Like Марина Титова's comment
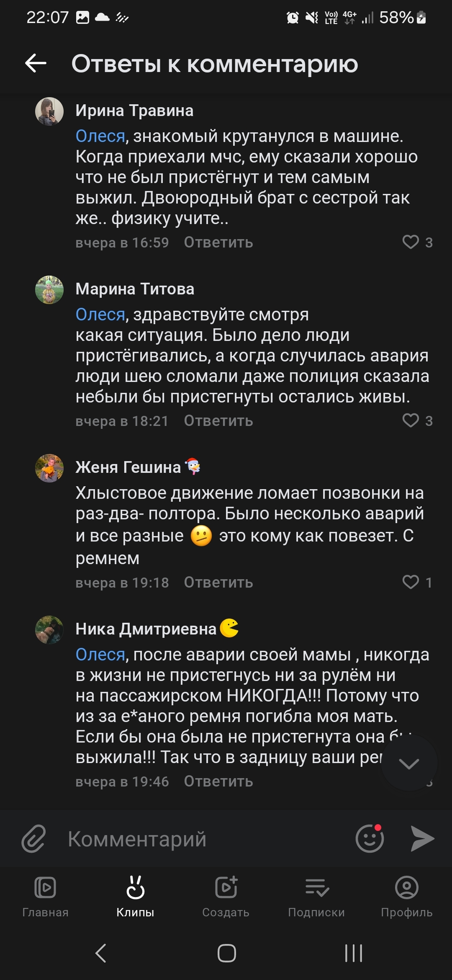452x980 pixels. click(411, 420)
